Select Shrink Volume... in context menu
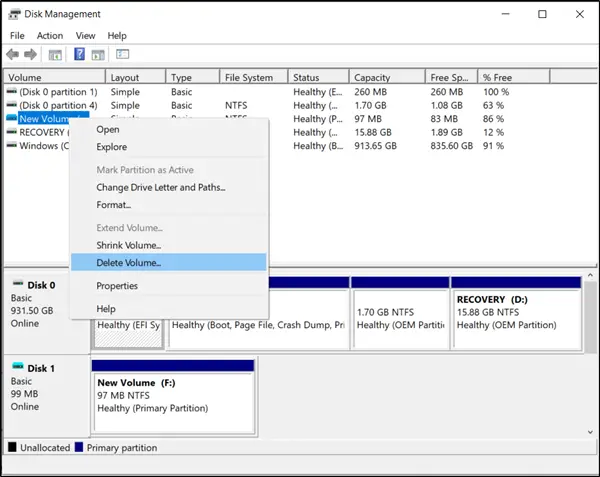600x477 pixels. point(128,245)
